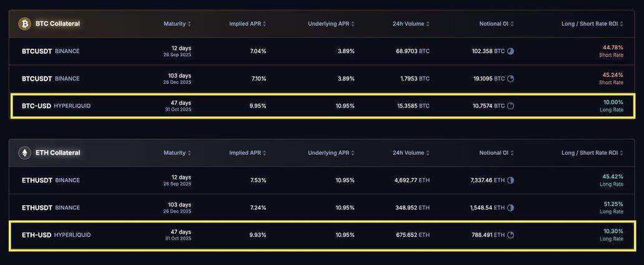The height and width of the screenshot is (265, 644).
Task: Click the pie icon next to 102.358 BTC
Action: pyautogui.click(x=510, y=51)
